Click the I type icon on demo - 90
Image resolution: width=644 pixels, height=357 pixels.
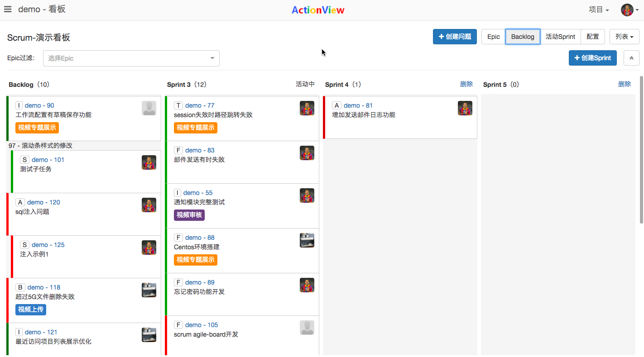(x=19, y=105)
